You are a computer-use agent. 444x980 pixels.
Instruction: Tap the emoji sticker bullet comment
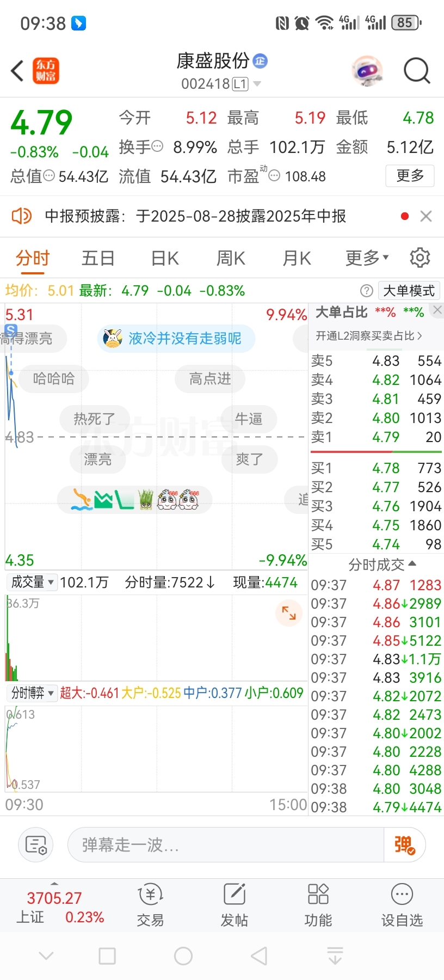135,500
